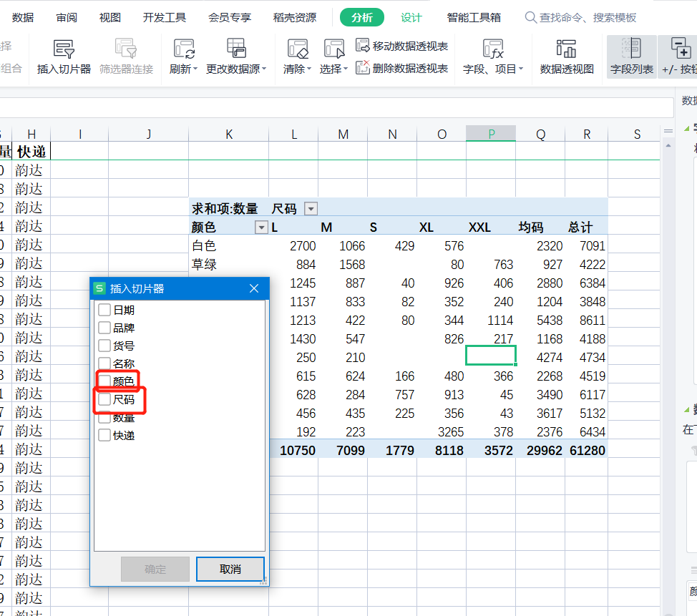The width and height of the screenshot is (697, 616).
Task: Click the Delete PivotTable (删除数据透视表) icon
Action: tap(363, 68)
